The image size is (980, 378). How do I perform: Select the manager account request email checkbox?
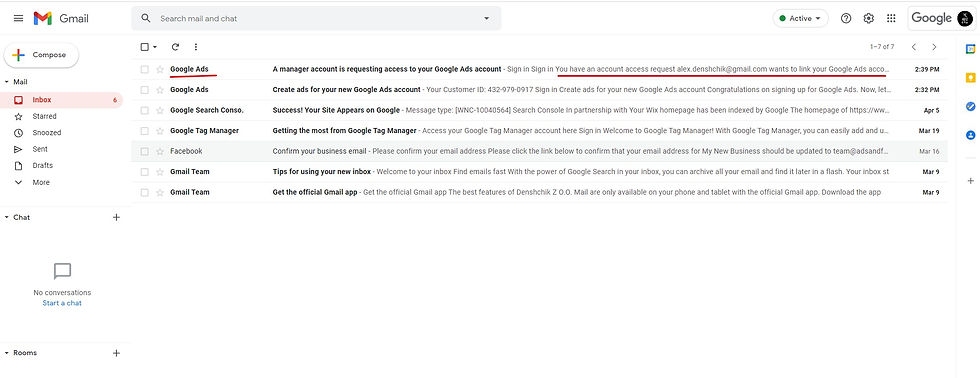pos(145,69)
